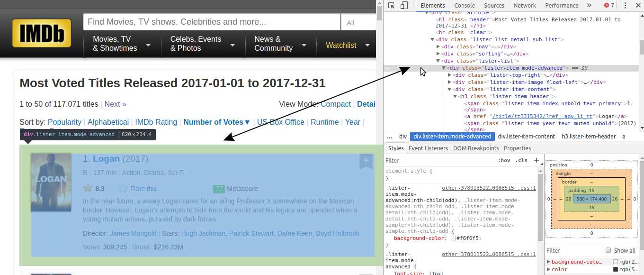The height and width of the screenshot is (275, 644).
Task: Toggle the device toolbar icon
Action: click(x=404, y=6)
